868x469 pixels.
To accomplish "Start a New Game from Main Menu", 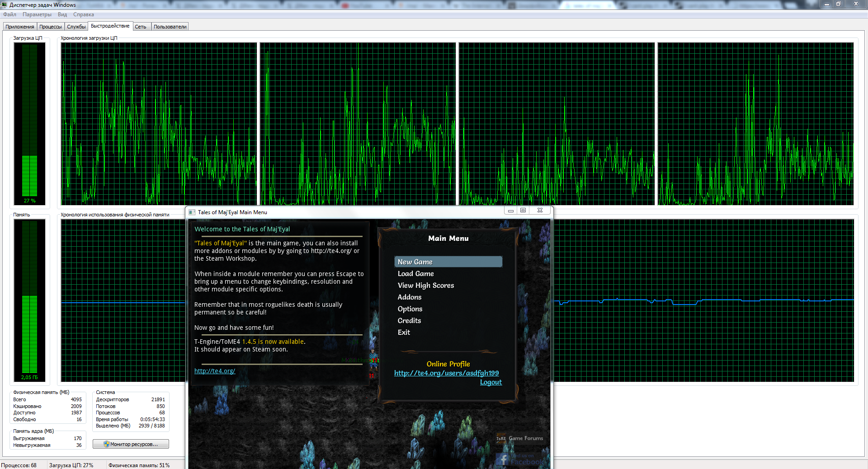I will (448, 262).
